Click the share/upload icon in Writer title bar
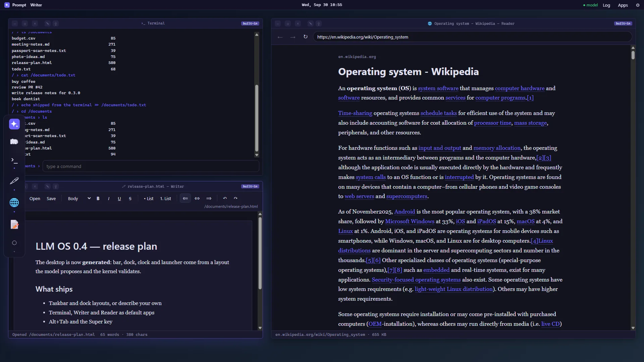The image size is (644, 362). click(56, 186)
